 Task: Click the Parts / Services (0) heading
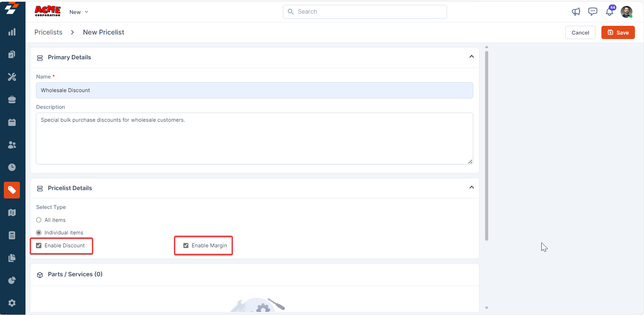pyautogui.click(x=75, y=274)
